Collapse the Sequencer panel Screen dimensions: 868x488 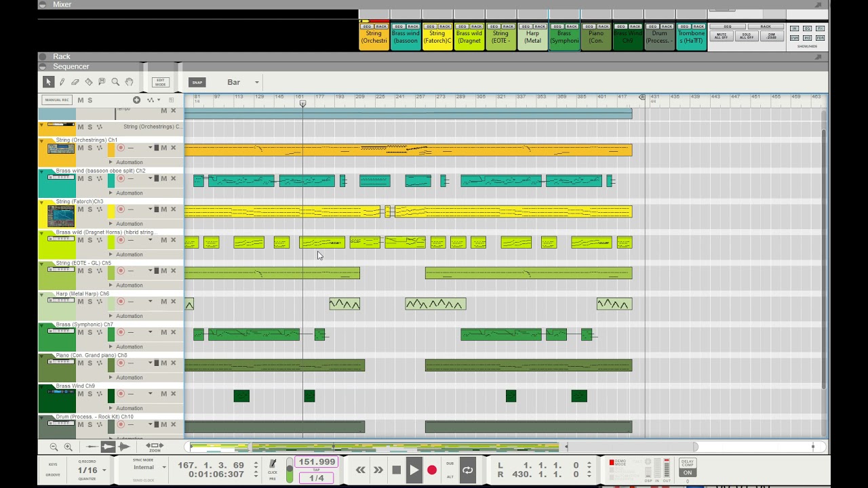[43, 66]
